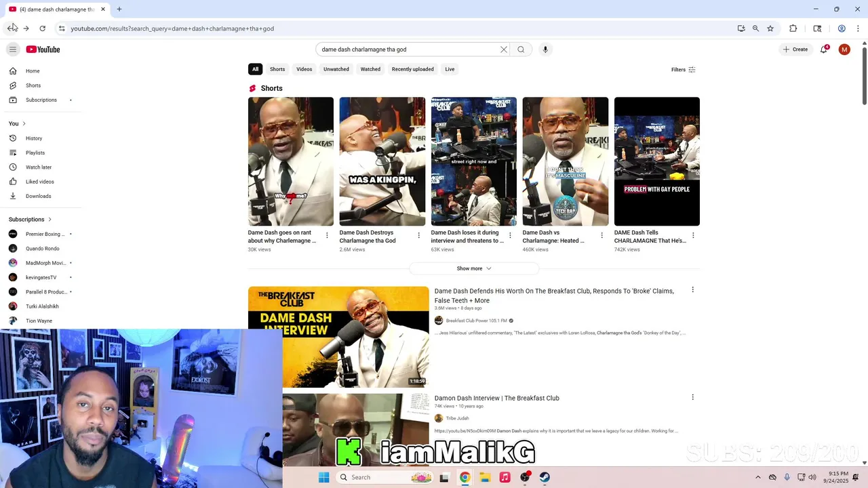Open the YouTube guide hamburger menu

pyautogui.click(x=13, y=49)
